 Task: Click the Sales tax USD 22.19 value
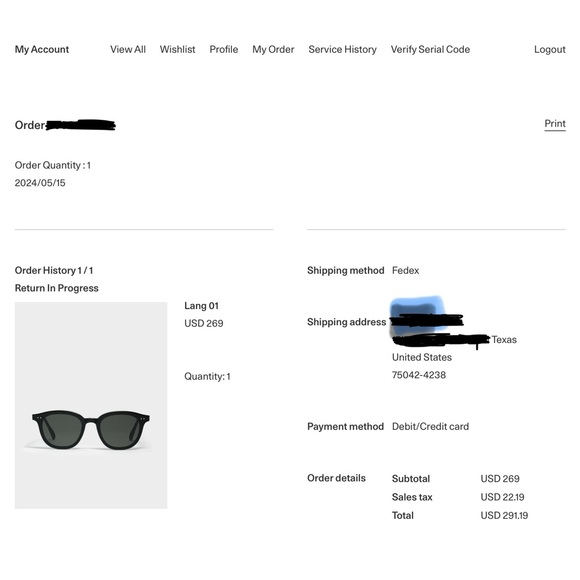click(x=502, y=497)
